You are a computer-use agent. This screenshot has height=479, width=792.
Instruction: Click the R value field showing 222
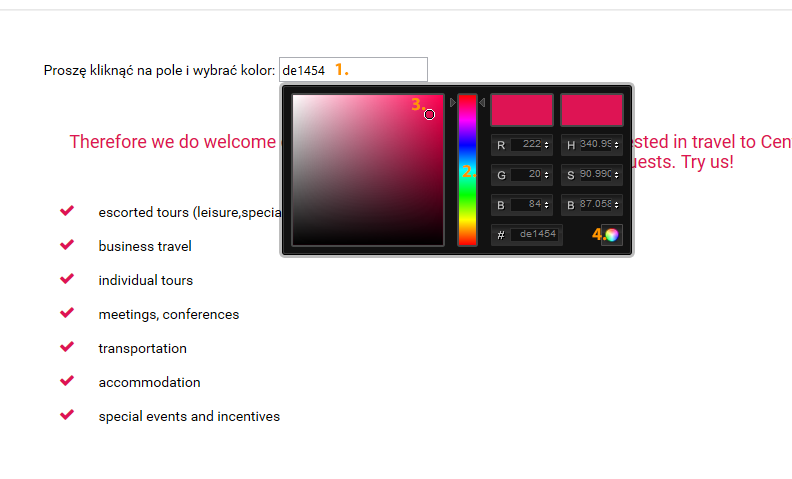pyautogui.click(x=526, y=145)
